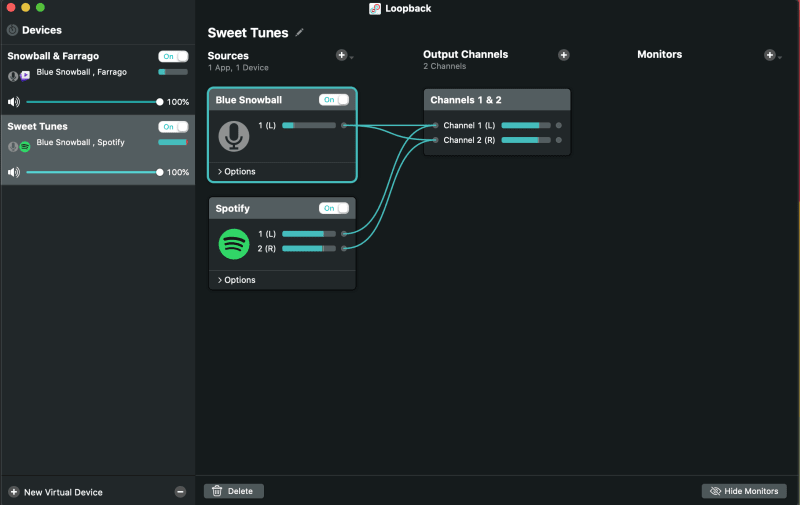Add a monitor with the Monitors plus icon

(769, 55)
